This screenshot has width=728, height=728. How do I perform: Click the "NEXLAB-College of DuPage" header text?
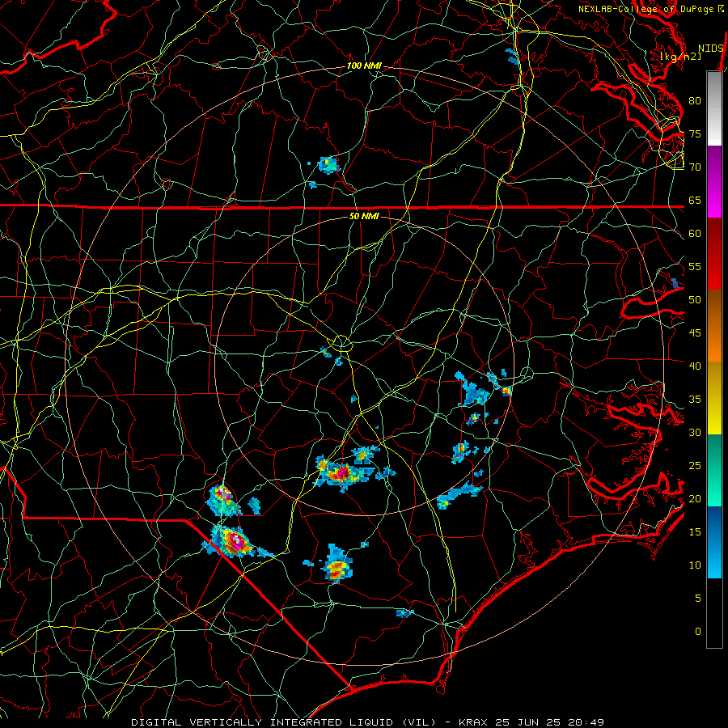click(x=645, y=9)
